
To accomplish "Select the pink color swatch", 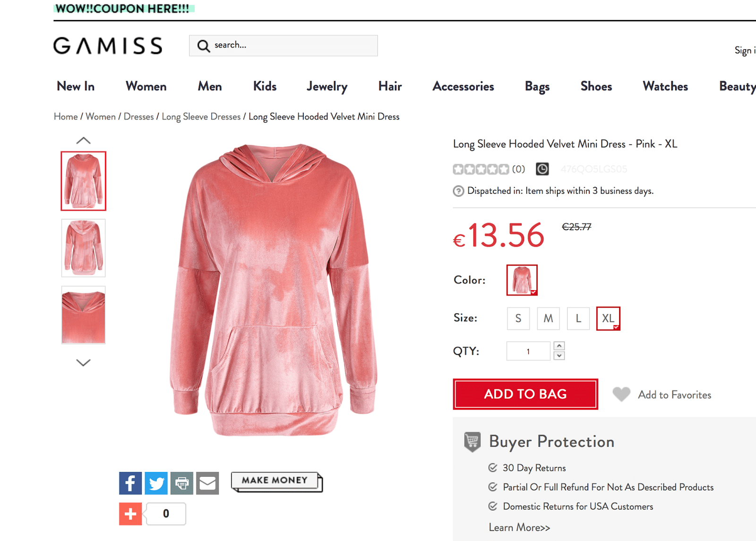I will point(522,280).
